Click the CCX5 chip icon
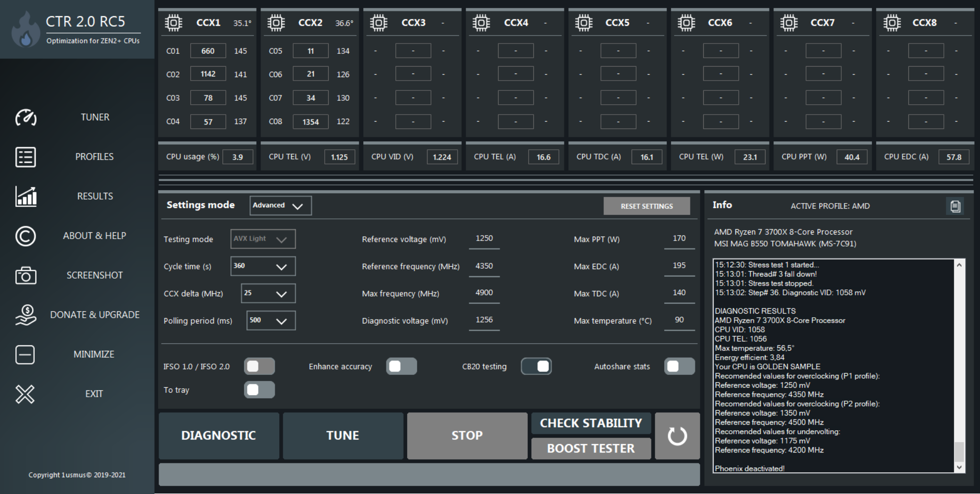980x494 pixels. [584, 23]
